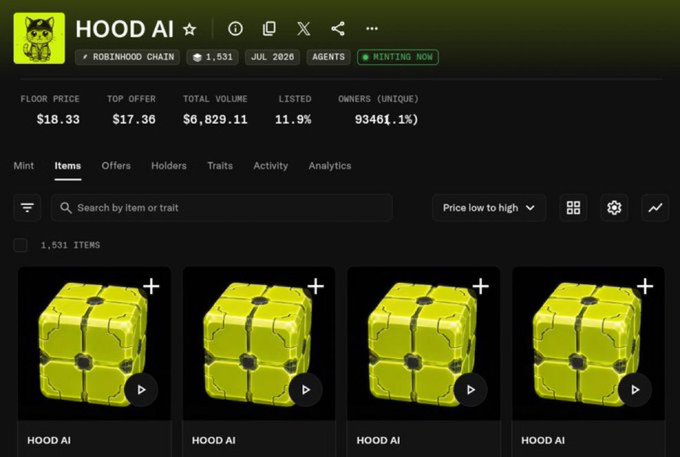Viewport: 680px width, 457px height.
Task: Favorite the collection with the star icon
Action: [190, 29]
